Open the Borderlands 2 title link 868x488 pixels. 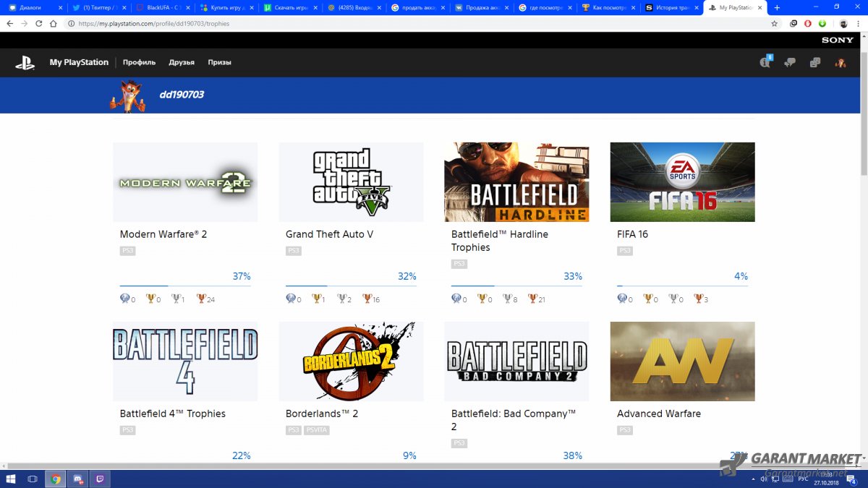[322, 414]
